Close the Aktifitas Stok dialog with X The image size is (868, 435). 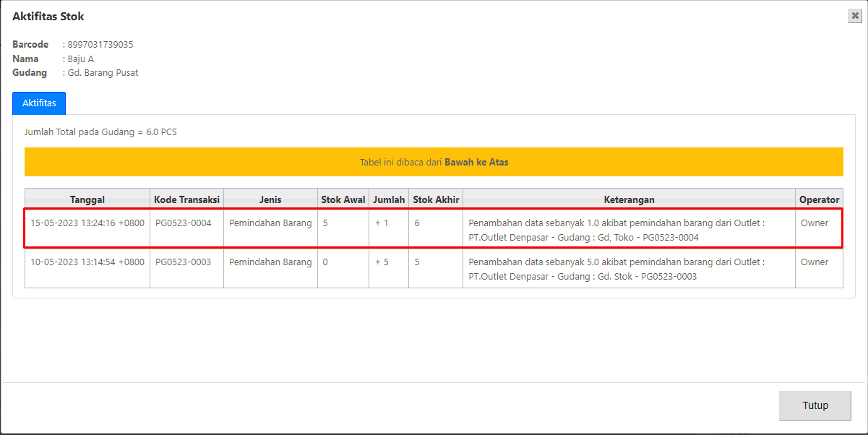click(854, 17)
